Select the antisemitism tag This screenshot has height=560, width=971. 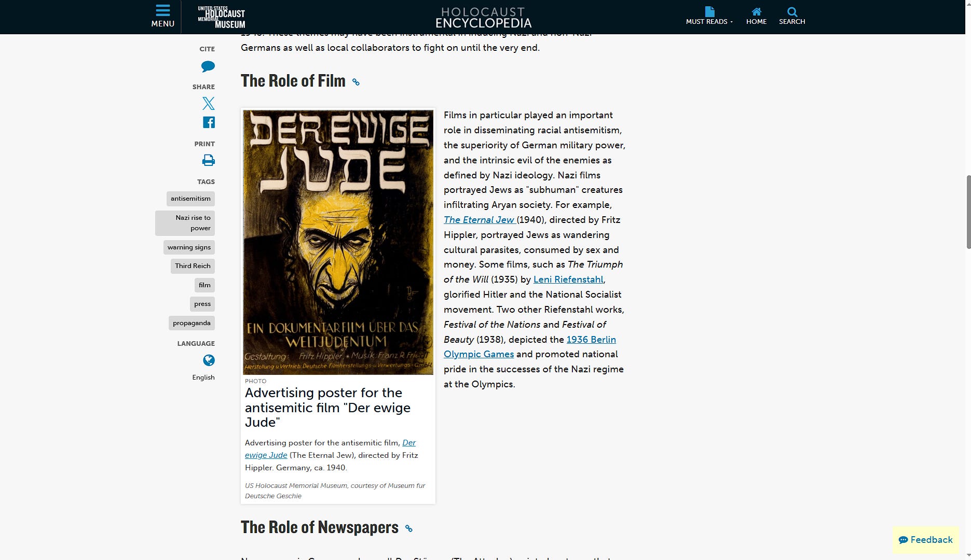[190, 199]
